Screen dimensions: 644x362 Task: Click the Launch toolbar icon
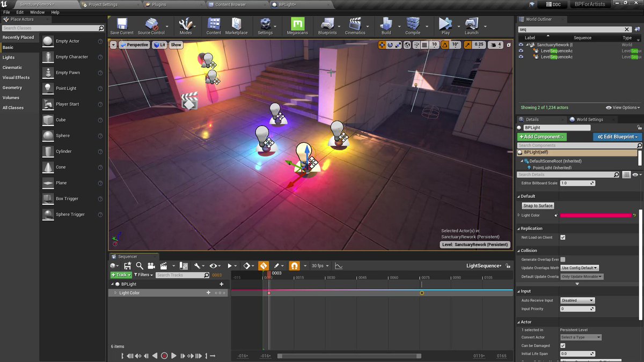point(471,26)
